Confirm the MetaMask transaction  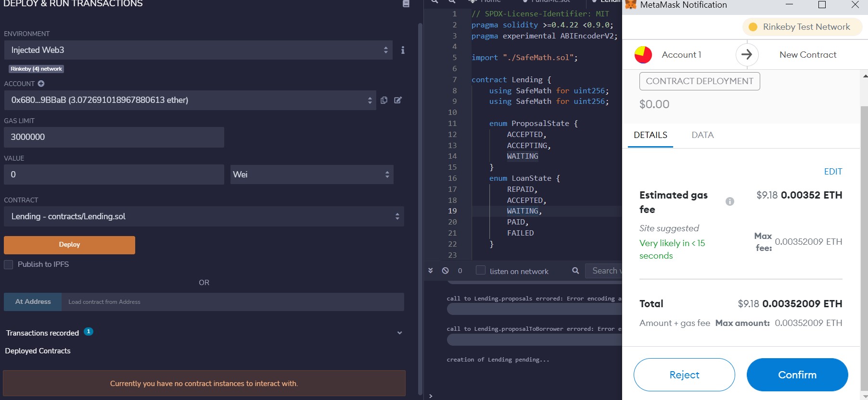797,375
